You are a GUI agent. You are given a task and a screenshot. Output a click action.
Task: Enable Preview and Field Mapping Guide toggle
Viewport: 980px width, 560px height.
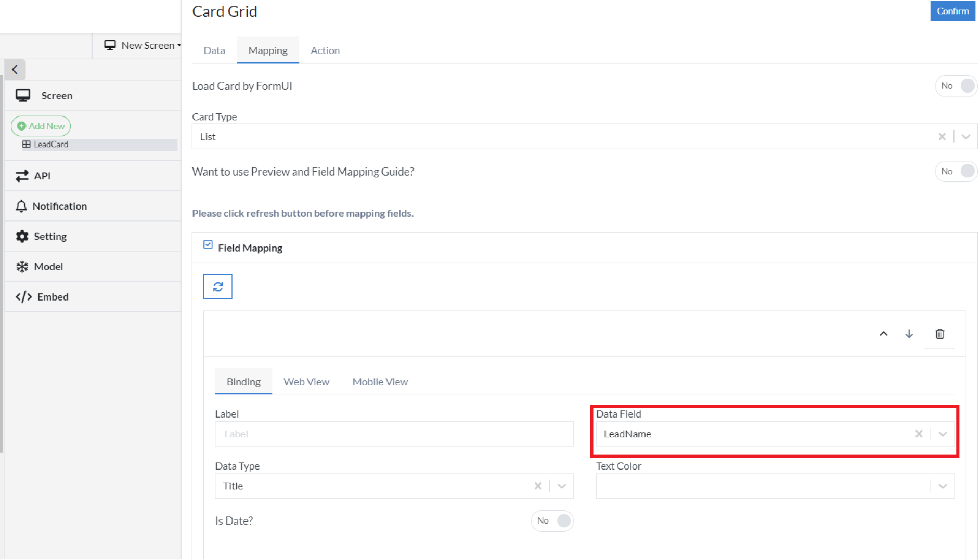[x=956, y=171]
